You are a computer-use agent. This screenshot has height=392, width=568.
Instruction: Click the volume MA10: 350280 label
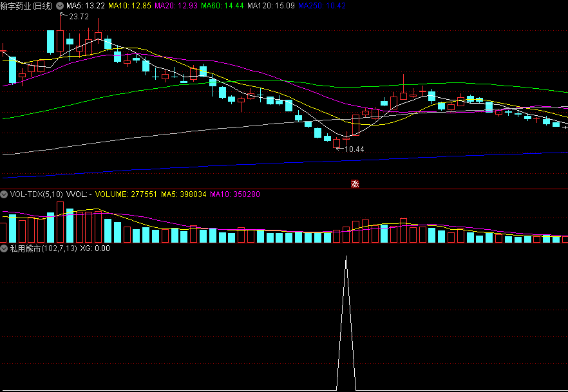(234, 194)
